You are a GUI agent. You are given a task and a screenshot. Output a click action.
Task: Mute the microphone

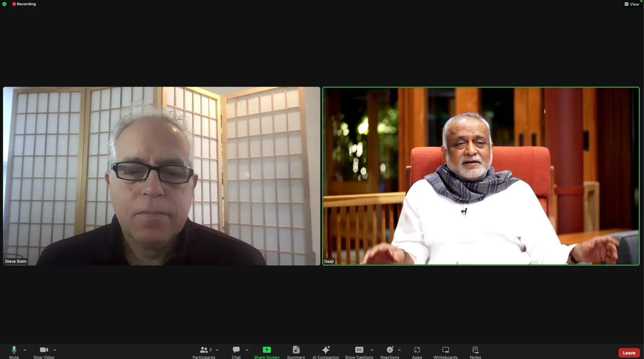tap(14, 352)
